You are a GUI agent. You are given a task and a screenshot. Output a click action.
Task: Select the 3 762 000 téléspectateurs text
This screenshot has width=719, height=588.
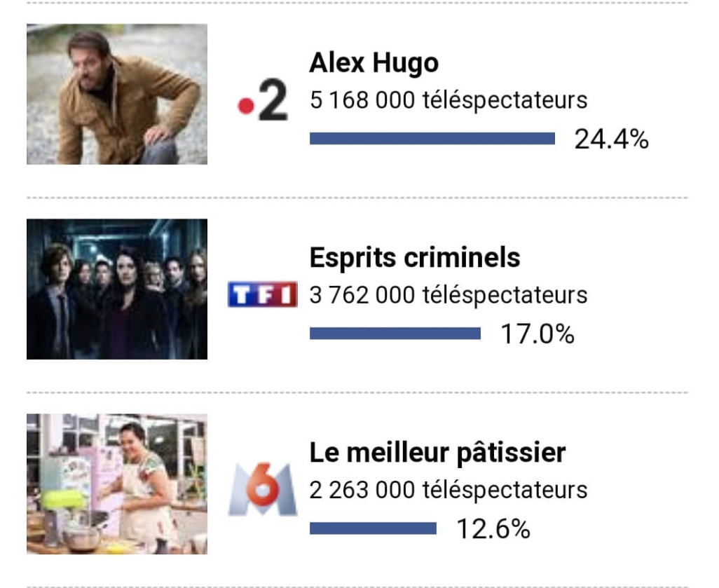[x=448, y=295]
